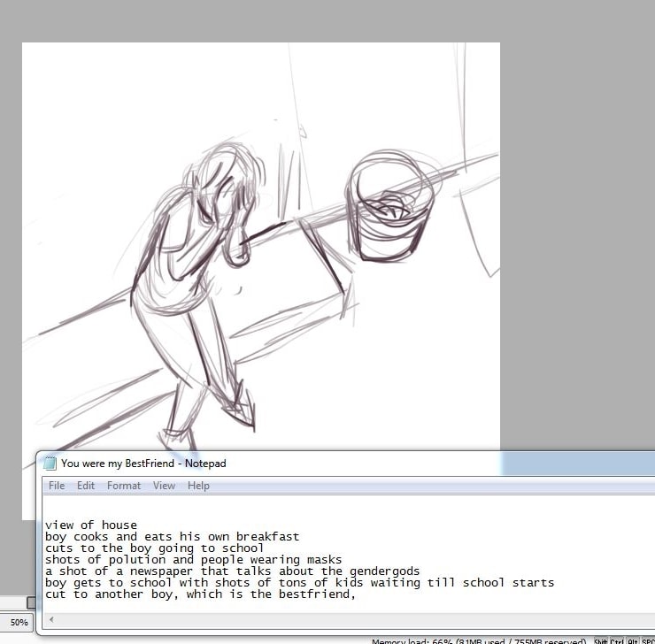
Task: Open the Edit menu in Notepad
Action: (86, 486)
